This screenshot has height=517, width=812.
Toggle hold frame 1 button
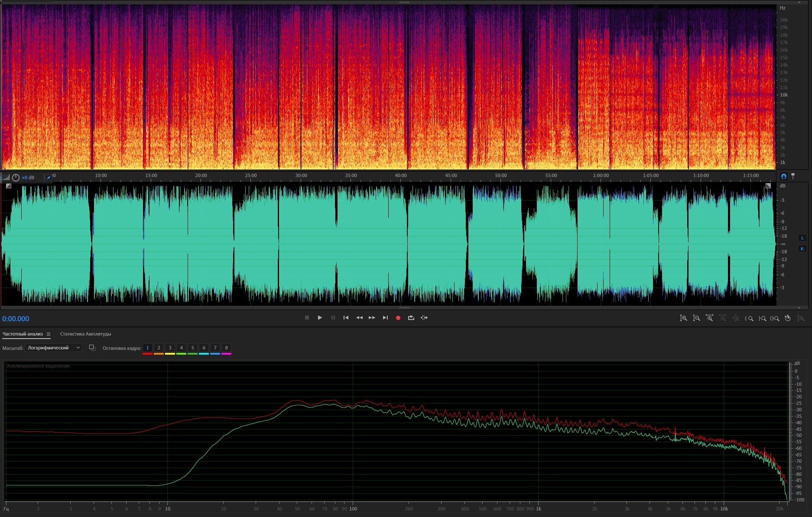click(x=147, y=348)
